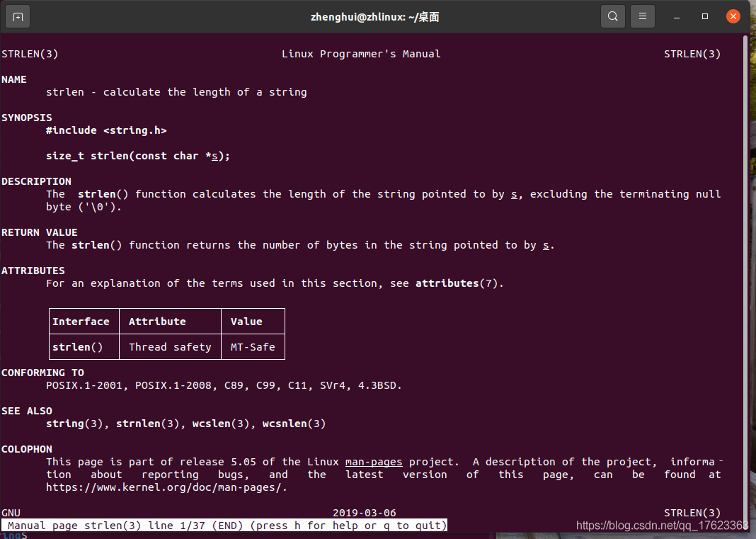The image size is (756, 539).
Task: Click wcsnlen(3) reference
Action: [x=294, y=424]
